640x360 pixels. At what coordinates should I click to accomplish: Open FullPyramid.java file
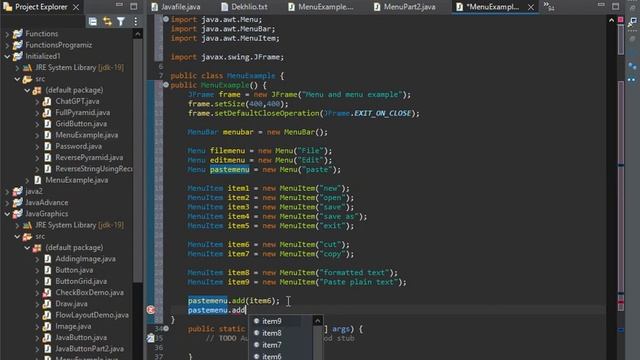82,113
